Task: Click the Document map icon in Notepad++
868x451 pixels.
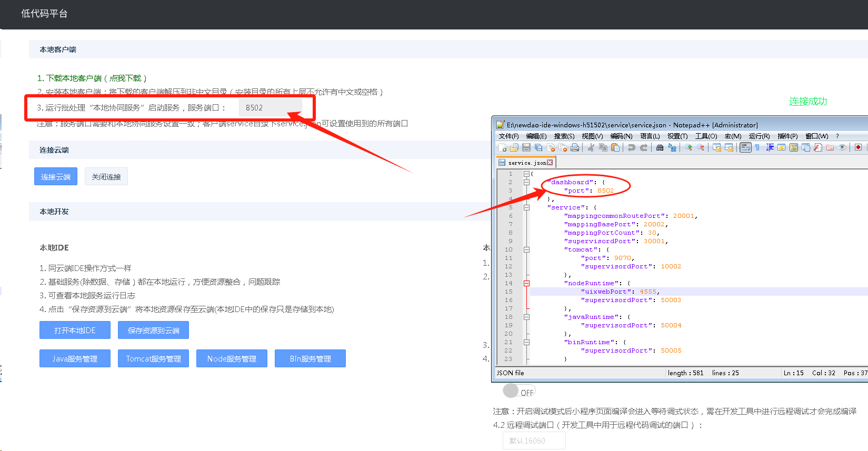Action: [x=794, y=147]
